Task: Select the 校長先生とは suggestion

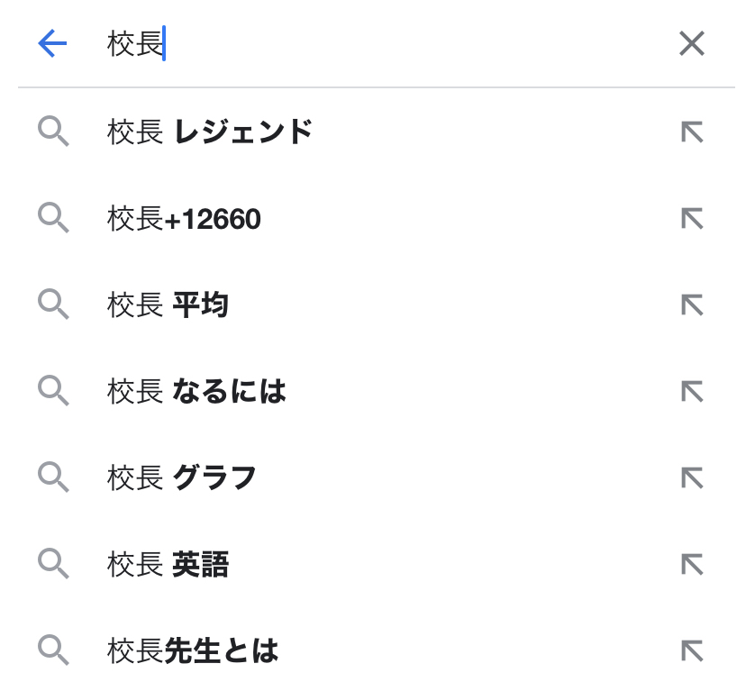Action: point(193,650)
